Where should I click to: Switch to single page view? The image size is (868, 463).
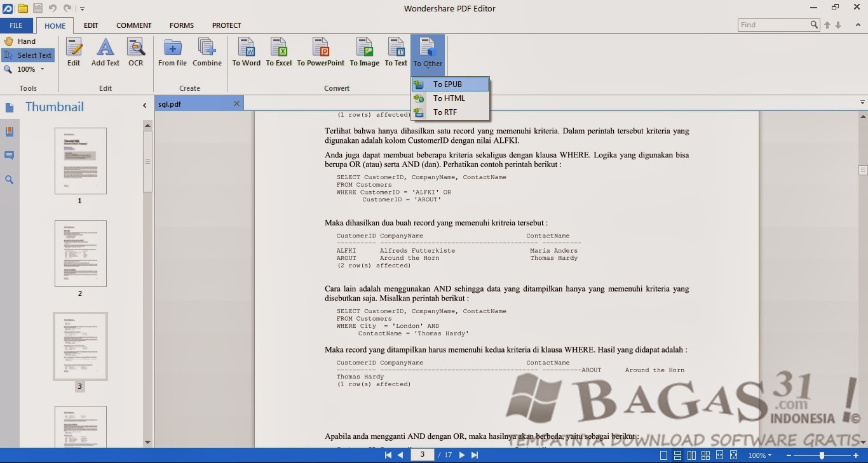tap(664, 455)
